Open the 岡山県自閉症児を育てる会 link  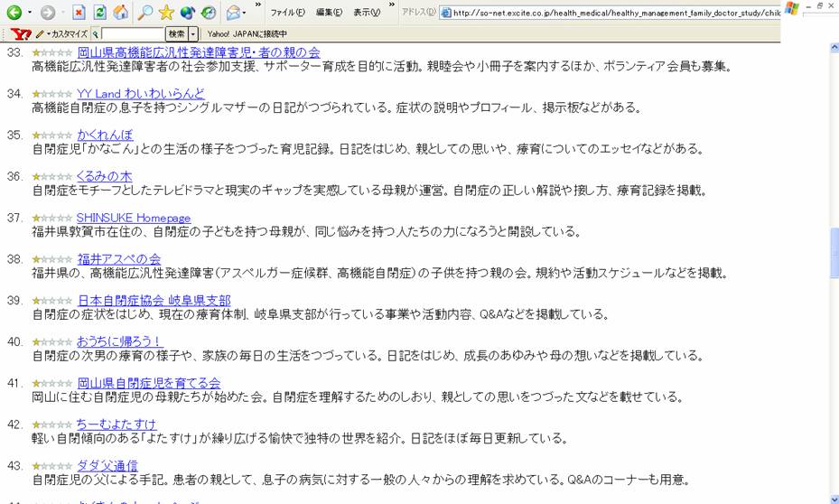click(x=149, y=383)
